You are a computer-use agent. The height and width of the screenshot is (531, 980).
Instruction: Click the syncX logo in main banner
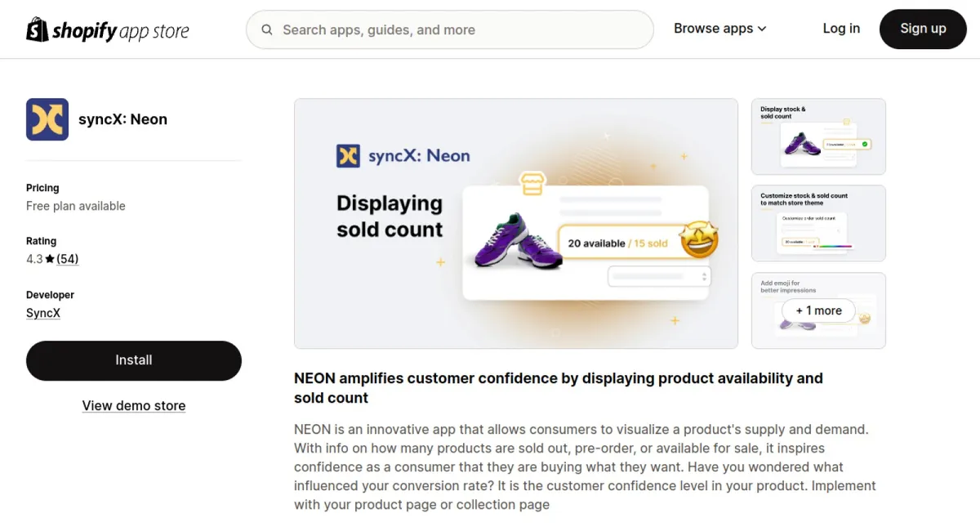pos(349,156)
